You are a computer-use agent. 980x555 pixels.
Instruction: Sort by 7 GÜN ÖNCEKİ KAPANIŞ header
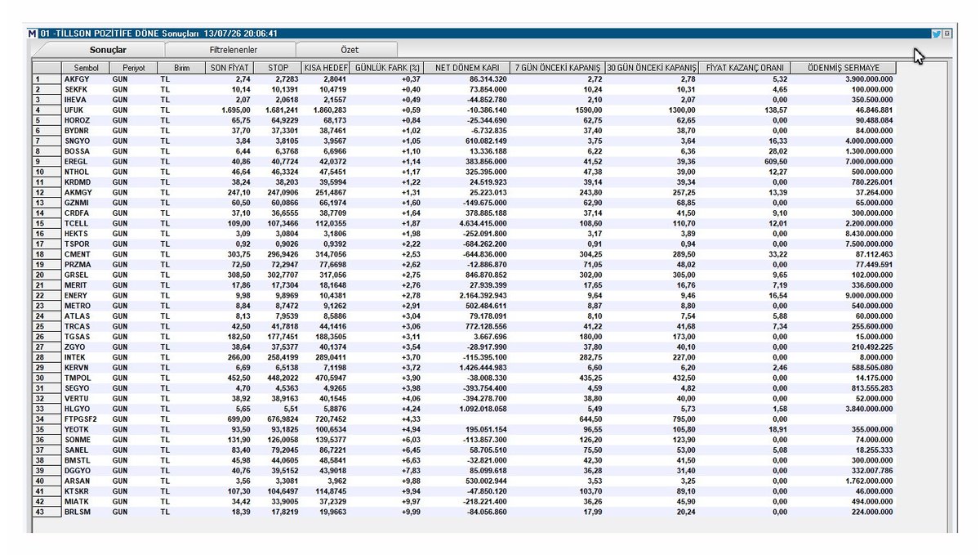pos(557,68)
